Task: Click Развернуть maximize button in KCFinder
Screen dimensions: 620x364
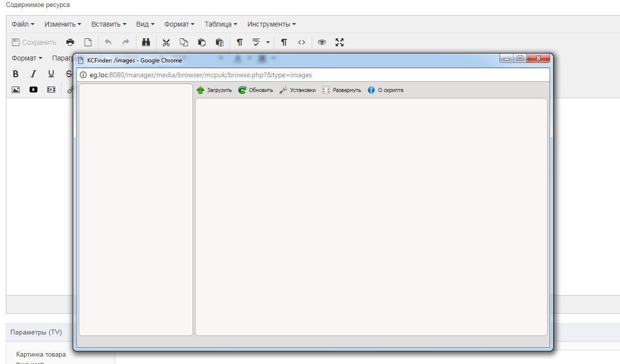Action: point(342,90)
